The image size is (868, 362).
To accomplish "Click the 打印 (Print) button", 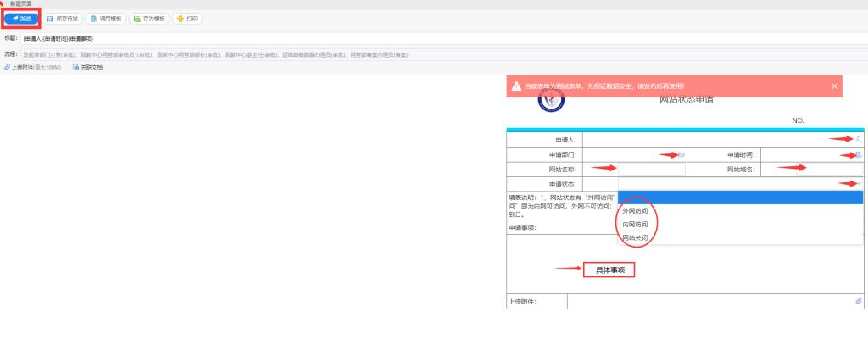I will tap(188, 18).
